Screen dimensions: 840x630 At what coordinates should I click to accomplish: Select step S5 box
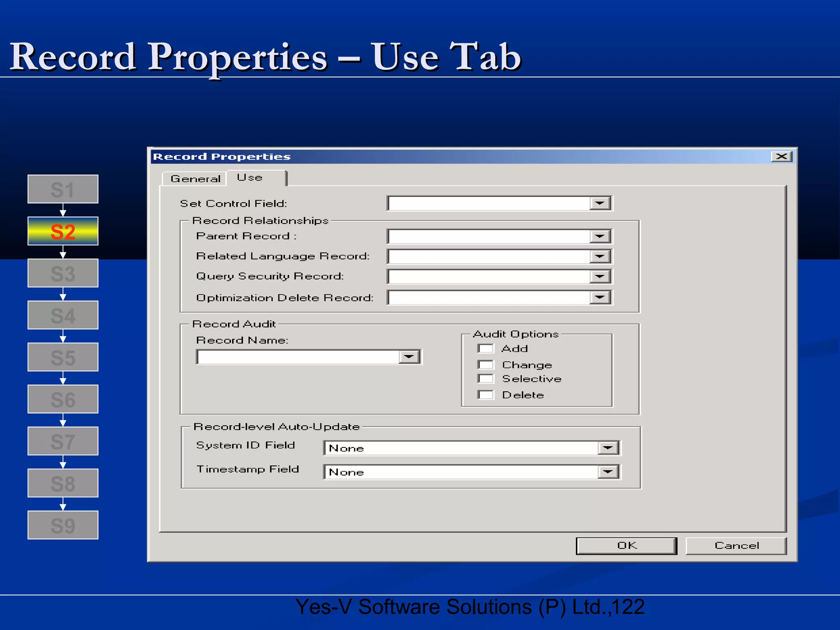click(x=63, y=357)
